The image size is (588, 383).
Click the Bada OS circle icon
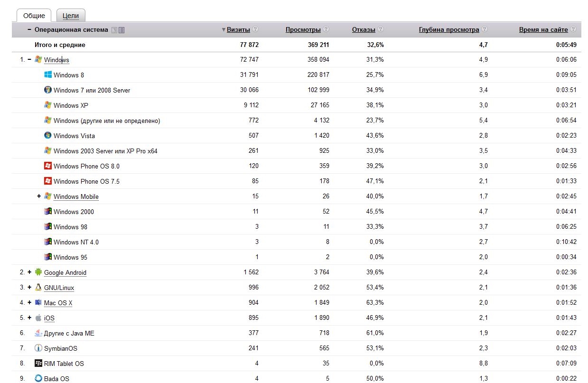[38, 378]
